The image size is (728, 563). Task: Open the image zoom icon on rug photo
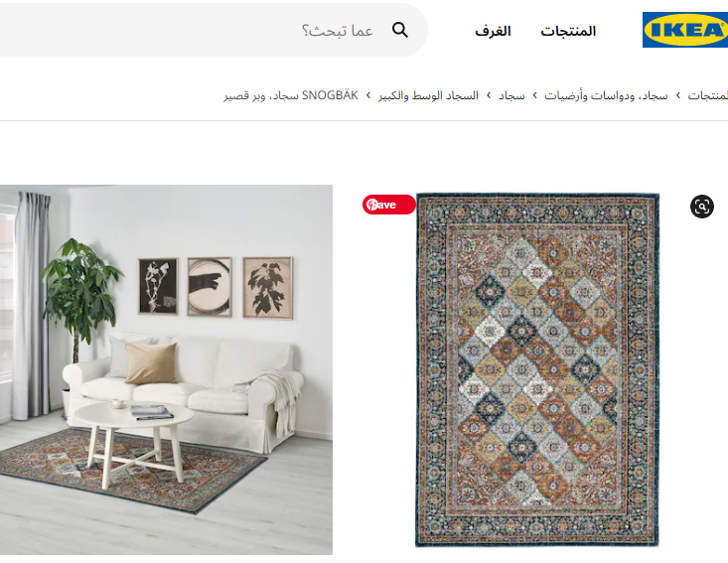(x=701, y=207)
